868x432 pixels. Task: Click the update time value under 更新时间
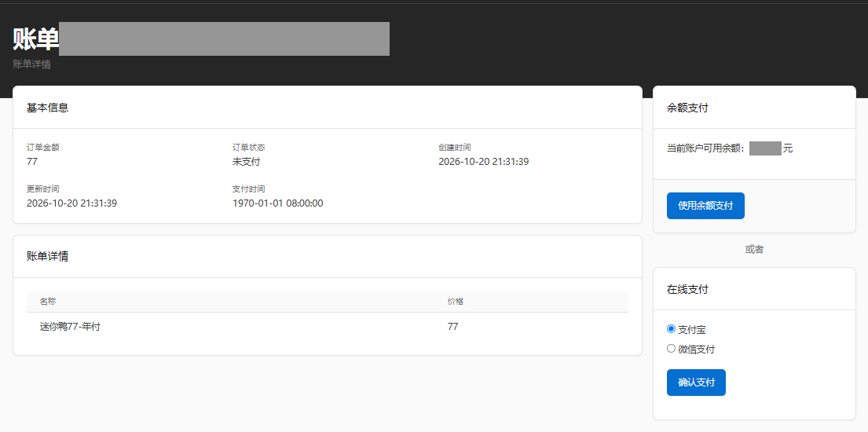click(72, 203)
